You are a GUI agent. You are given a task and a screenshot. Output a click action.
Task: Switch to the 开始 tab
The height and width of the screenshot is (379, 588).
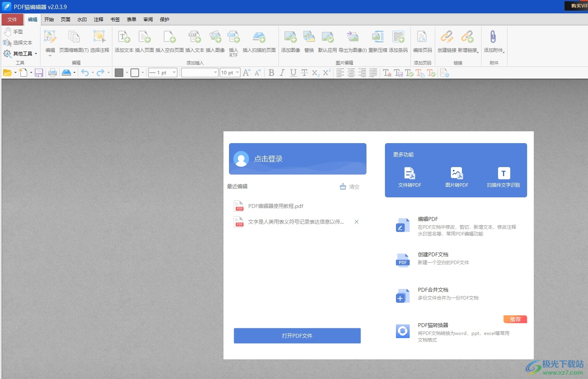49,20
